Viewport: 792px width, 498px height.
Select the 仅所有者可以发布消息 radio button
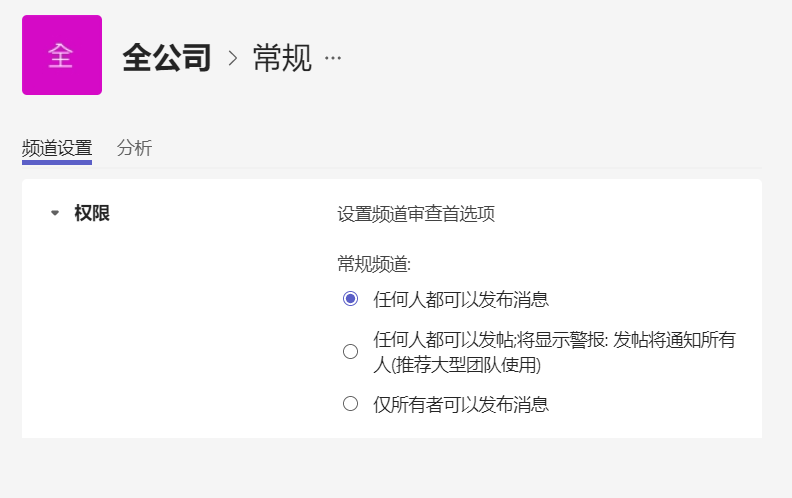pyautogui.click(x=351, y=404)
